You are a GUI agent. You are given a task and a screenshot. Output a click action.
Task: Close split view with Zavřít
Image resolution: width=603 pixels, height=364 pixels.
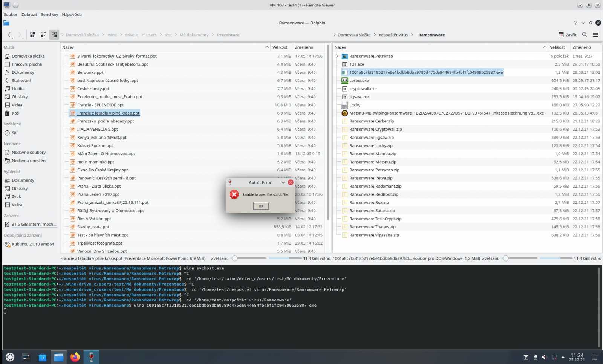pos(568,35)
